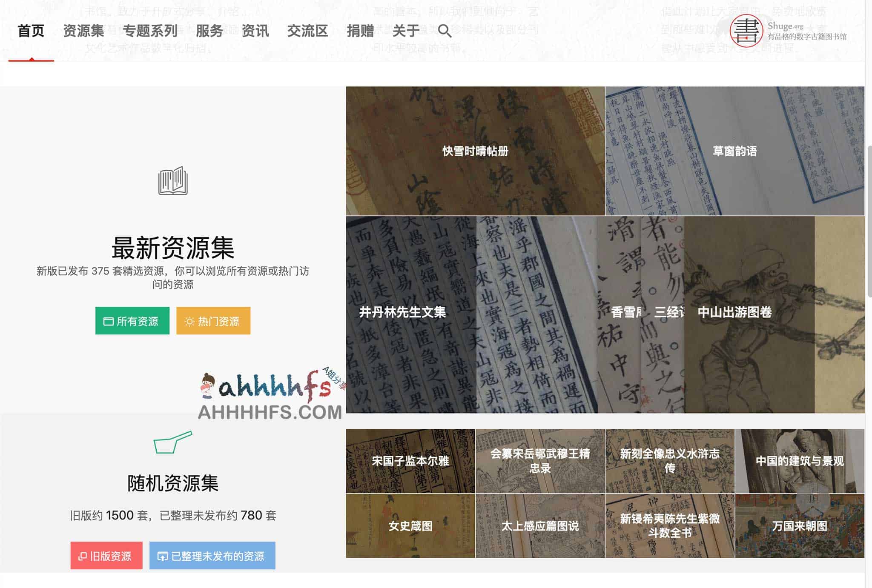The width and height of the screenshot is (872, 588).
Task: Click the green scoop icon
Action: [x=172, y=442]
